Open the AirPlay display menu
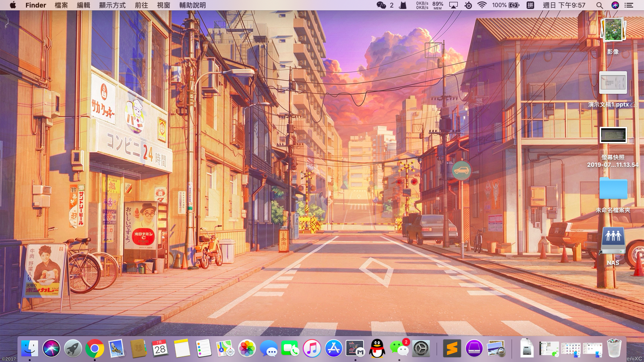 pyautogui.click(x=453, y=5)
